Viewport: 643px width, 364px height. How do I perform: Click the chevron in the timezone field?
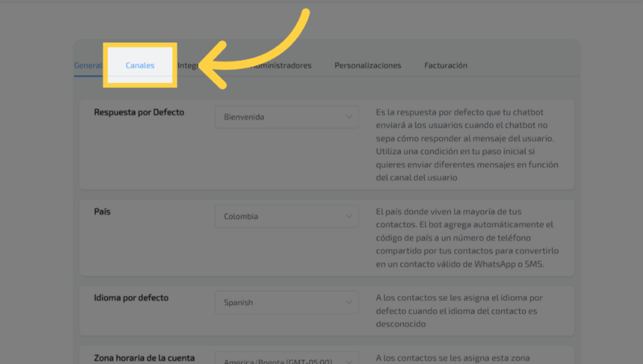pyautogui.click(x=349, y=361)
